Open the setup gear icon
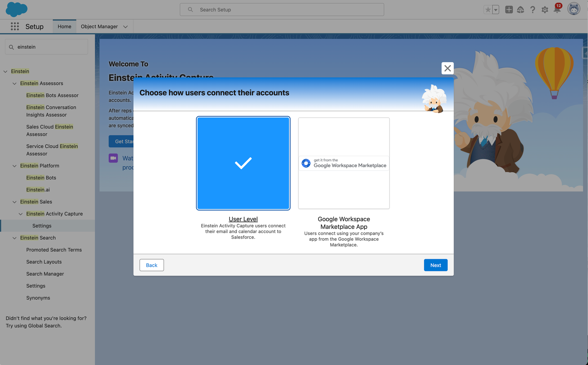 (545, 10)
